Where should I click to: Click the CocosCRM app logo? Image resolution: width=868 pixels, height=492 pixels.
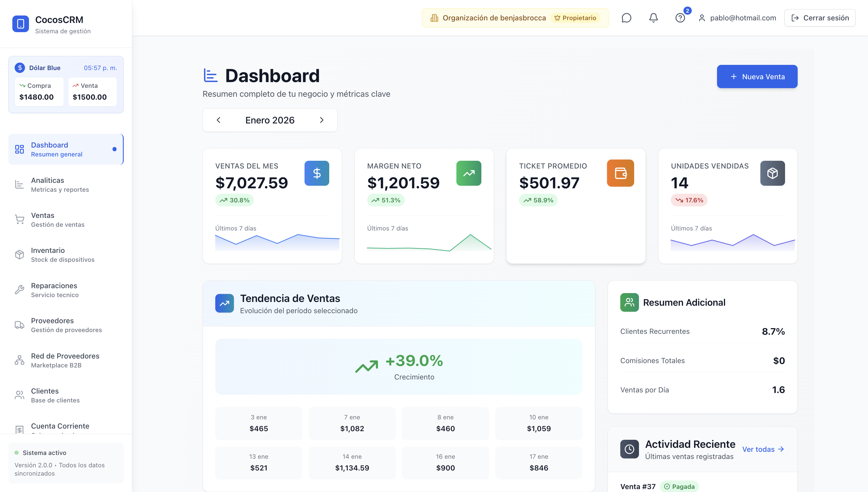pyautogui.click(x=20, y=23)
